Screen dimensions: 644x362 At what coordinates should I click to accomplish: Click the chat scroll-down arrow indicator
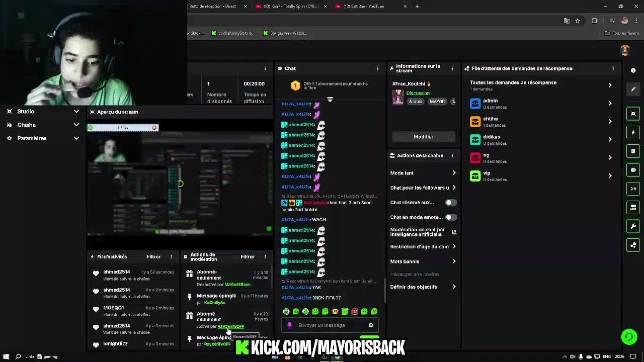click(x=330, y=100)
